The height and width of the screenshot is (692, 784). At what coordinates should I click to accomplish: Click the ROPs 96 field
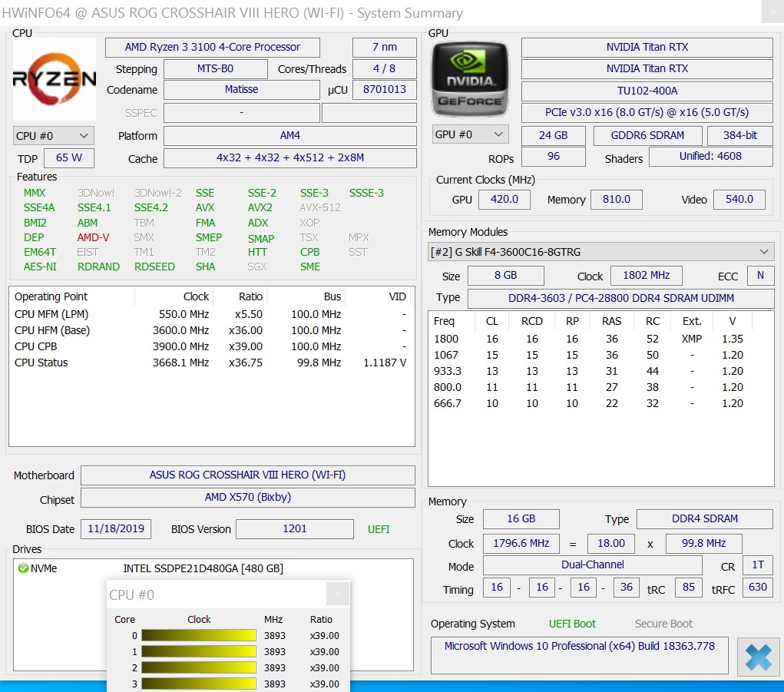click(553, 157)
